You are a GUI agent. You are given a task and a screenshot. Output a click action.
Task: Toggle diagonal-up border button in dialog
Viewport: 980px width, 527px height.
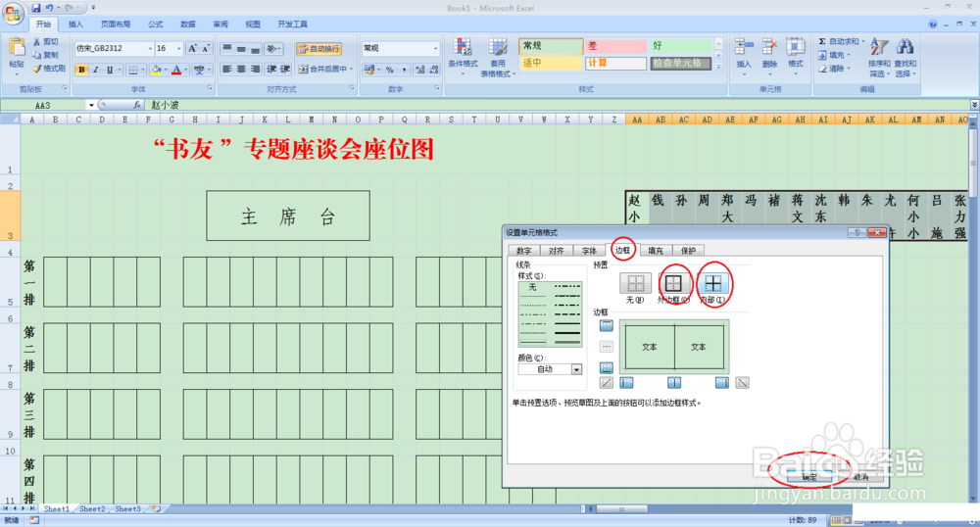pyautogui.click(x=607, y=383)
